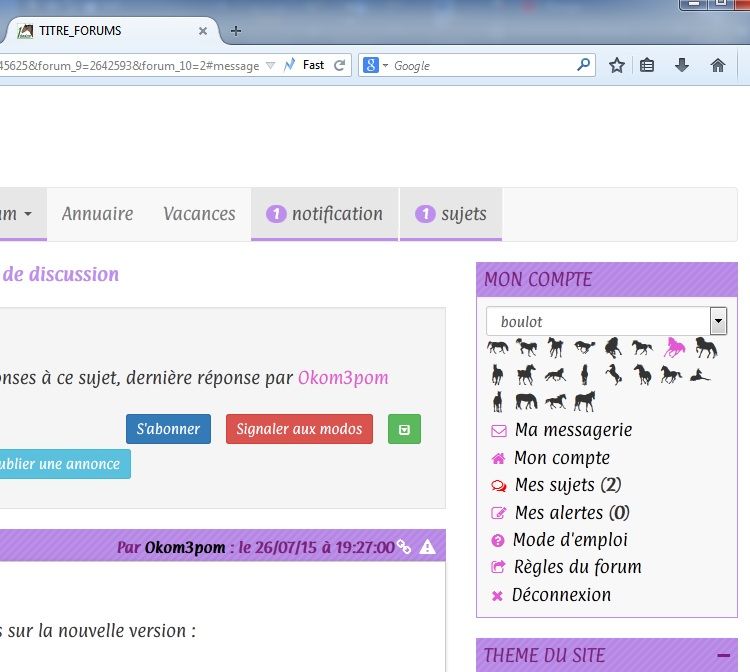This screenshot has width=750, height=672.
Task: Click the Firefox home icon
Action: click(717, 65)
